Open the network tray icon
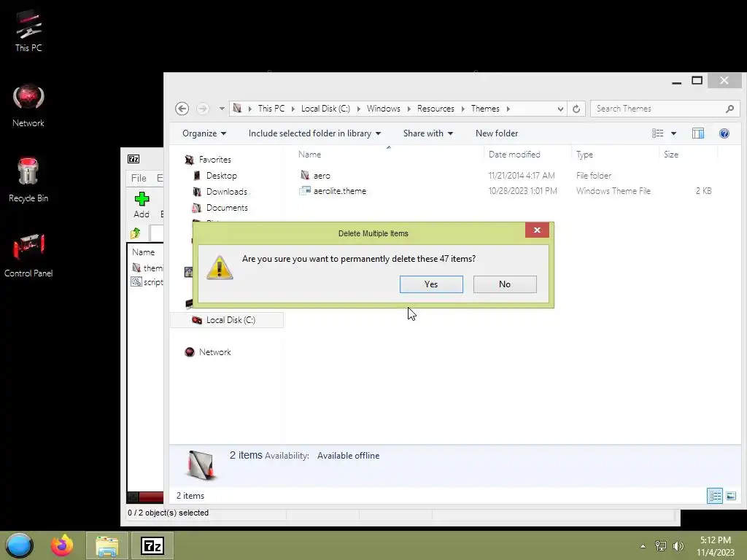Image resolution: width=747 pixels, height=560 pixels. click(661, 546)
